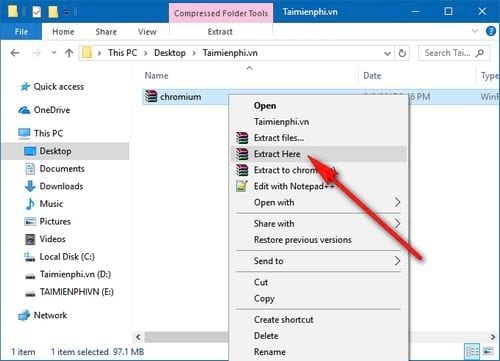The image size is (500, 361).
Task: Go up one folder with the up arrow
Action: [69, 53]
